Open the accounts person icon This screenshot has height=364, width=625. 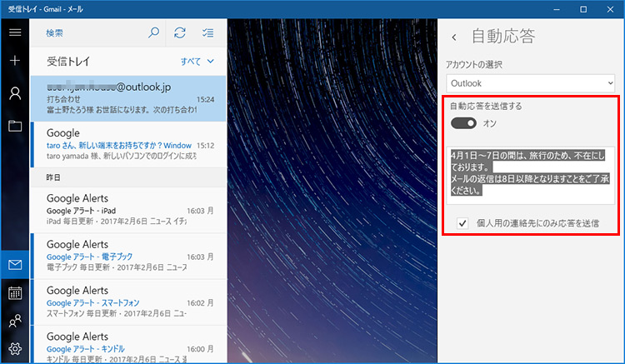15,93
